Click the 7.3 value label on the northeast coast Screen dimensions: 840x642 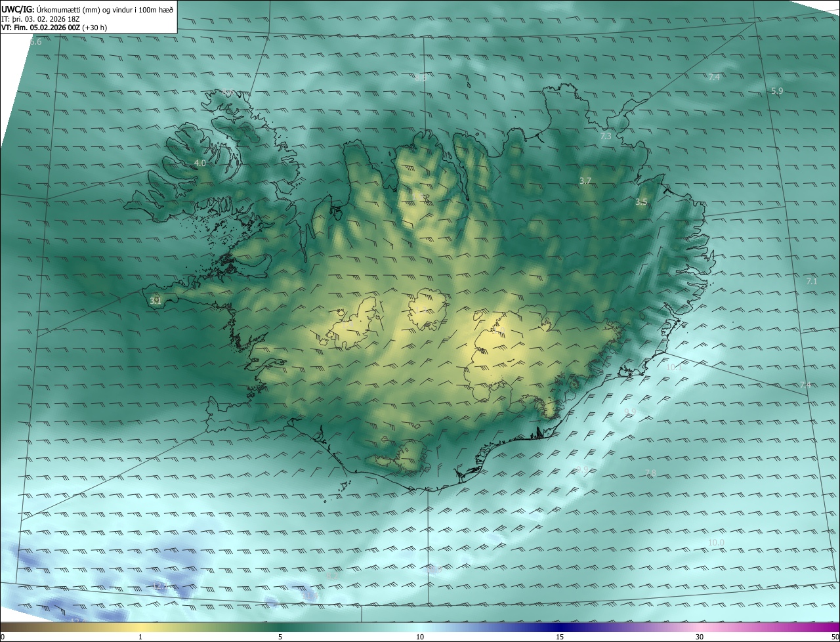pyautogui.click(x=606, y=137)
